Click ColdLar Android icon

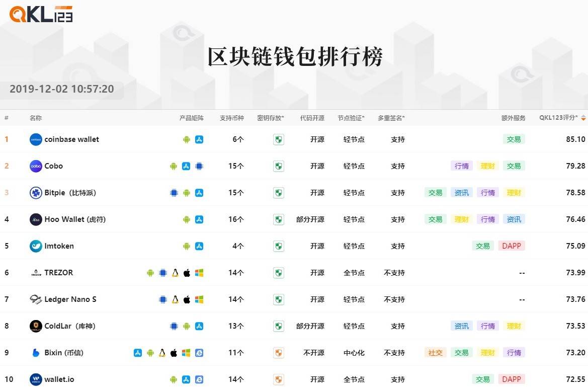pos(187,326)
